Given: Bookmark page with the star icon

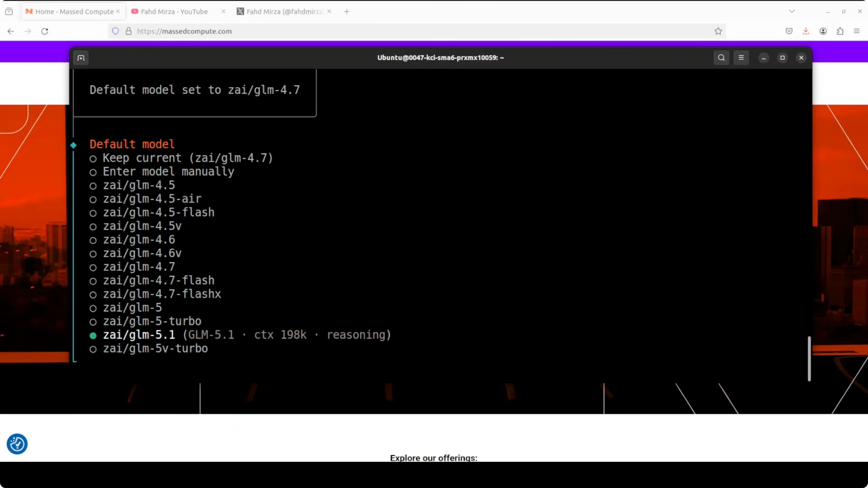Looking at the screenshot, I should 718,31.
